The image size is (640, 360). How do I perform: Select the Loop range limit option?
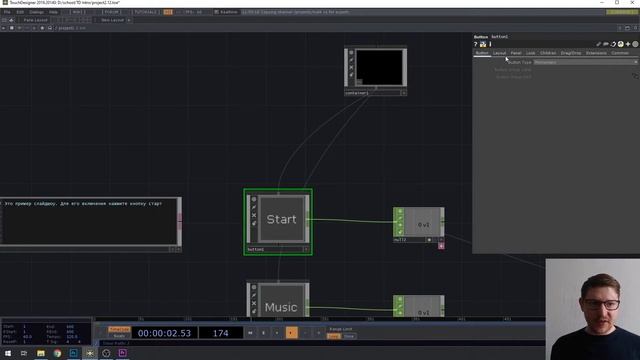click(x=333, y=336)
